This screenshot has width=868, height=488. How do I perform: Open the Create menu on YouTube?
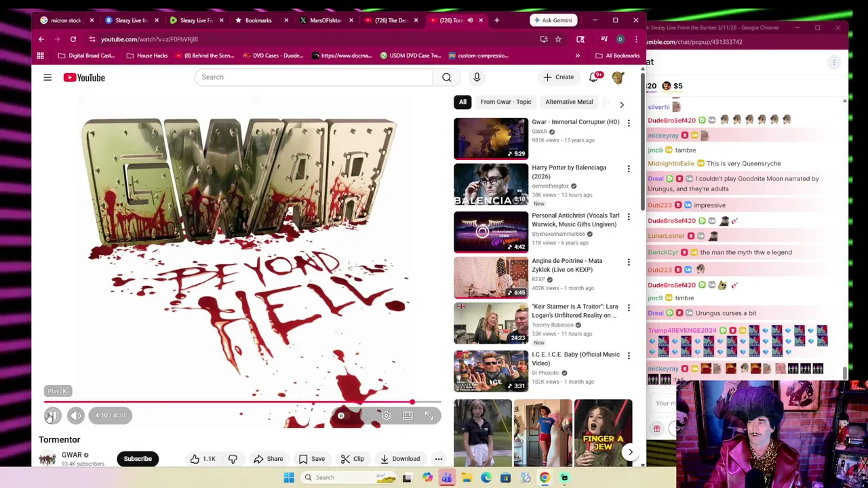coord(558,77)
